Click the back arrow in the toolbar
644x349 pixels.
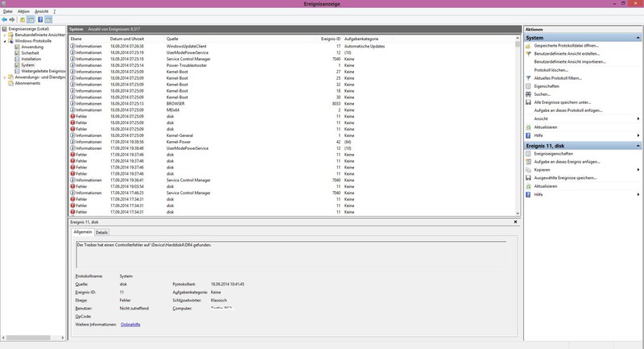coord(5,19)
